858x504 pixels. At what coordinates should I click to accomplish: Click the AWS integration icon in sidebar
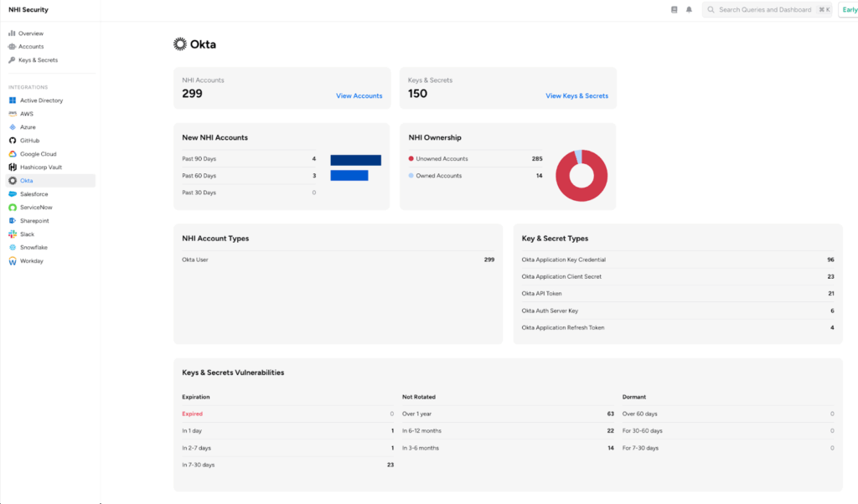click(13, 114)
